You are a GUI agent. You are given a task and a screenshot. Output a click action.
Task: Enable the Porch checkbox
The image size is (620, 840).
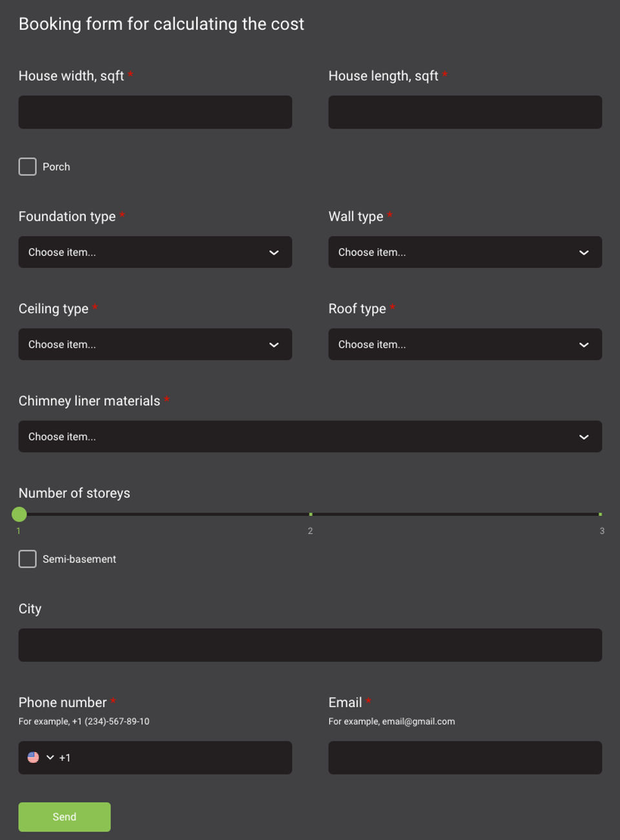click(x=28, y=167)
